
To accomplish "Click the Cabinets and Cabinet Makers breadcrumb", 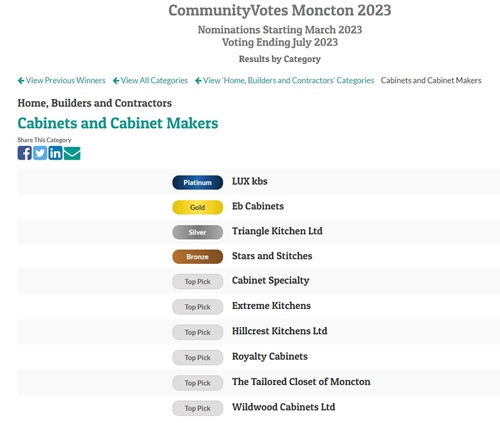I will tap(431, 80).
